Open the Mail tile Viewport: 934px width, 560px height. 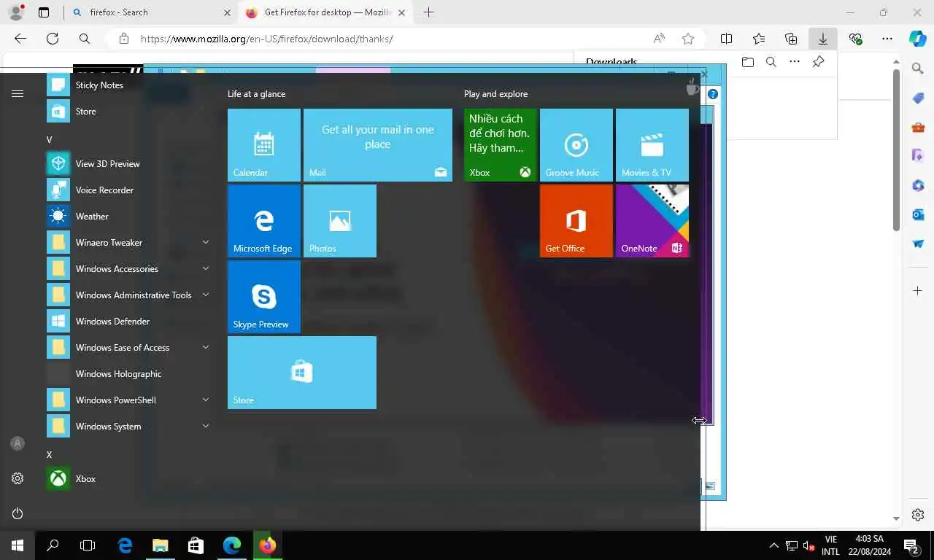pos(378,145)
